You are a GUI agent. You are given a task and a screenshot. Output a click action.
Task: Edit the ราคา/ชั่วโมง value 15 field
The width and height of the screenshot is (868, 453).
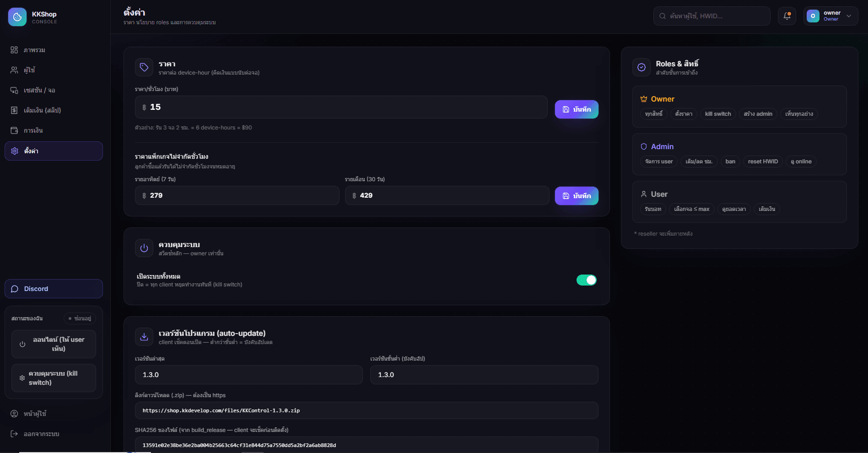[x=341, y=107]
